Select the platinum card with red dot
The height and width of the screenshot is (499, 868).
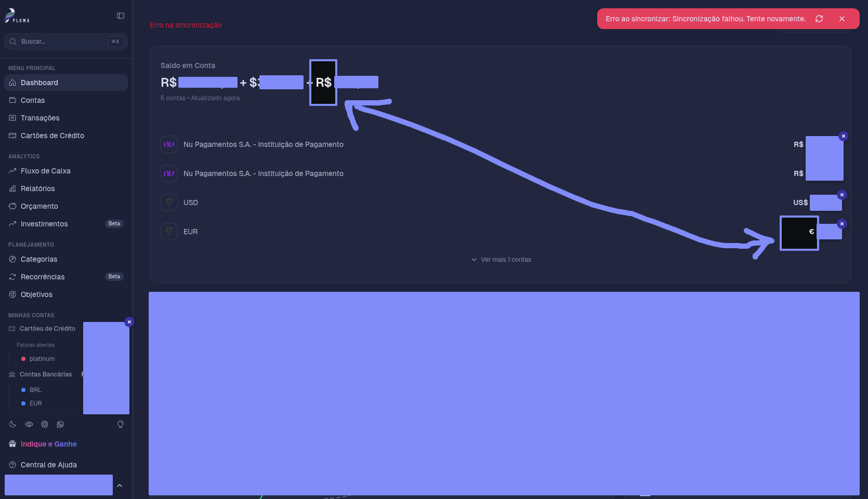[x=42, y=359]
